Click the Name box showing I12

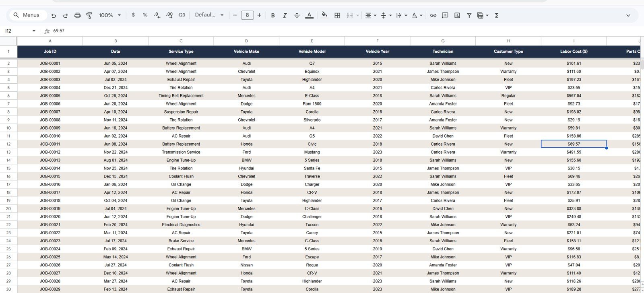click(x=16, y=31)
